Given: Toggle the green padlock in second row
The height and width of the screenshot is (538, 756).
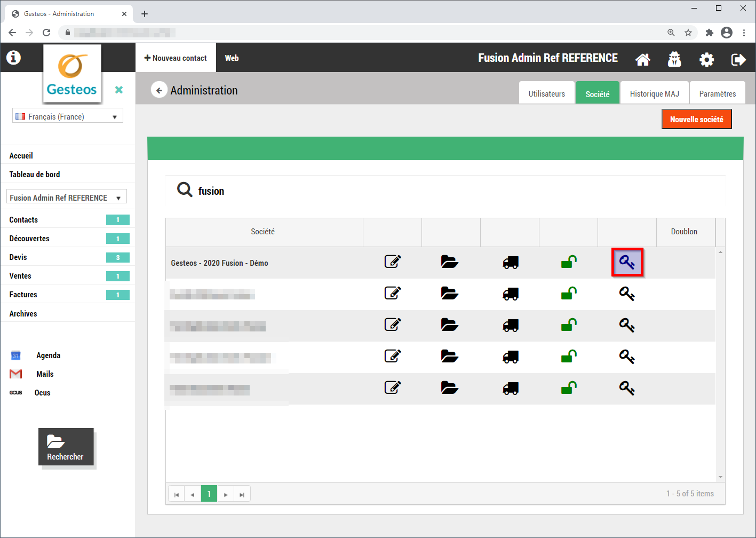Looking at the screenshot, I should [569, 294].
